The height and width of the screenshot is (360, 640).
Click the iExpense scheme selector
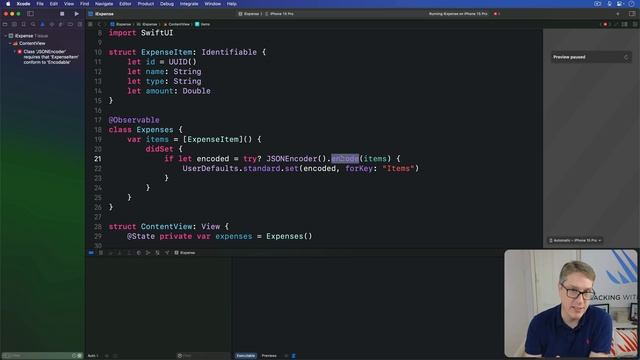click(x=249, y=14)
